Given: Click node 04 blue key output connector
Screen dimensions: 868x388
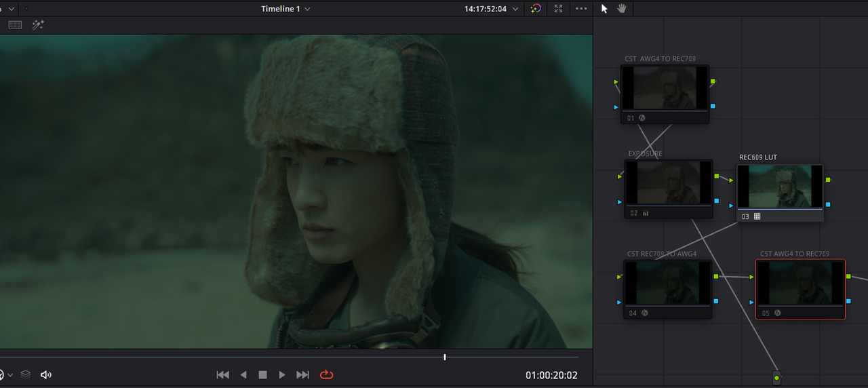Looking at the screenshot, I should click(715, 300).
